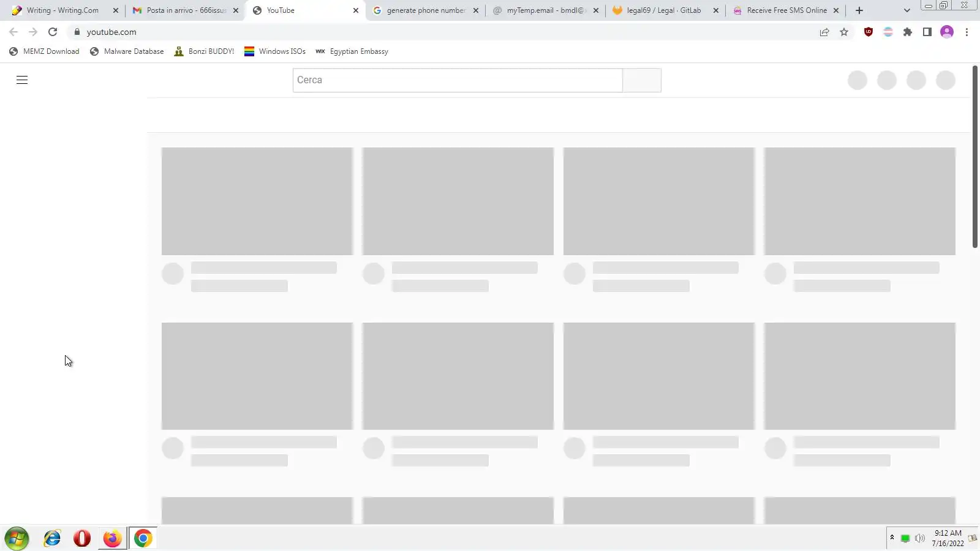Click the search button next to Cerca
980x551 pixels.
[x=642, y=80]
